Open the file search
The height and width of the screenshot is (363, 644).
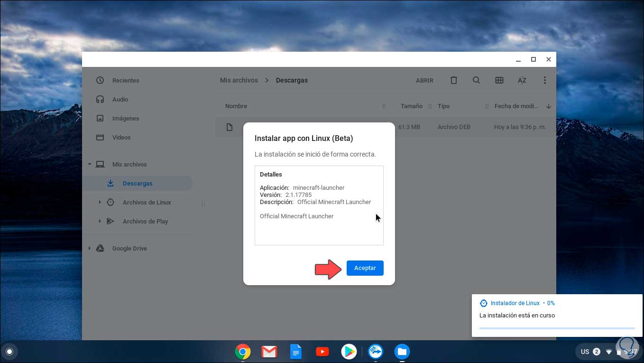477,80
